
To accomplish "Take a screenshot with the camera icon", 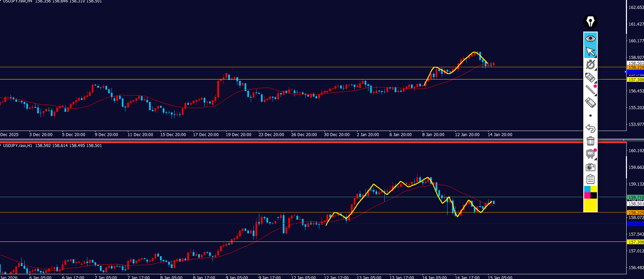I will coord(590,167).
